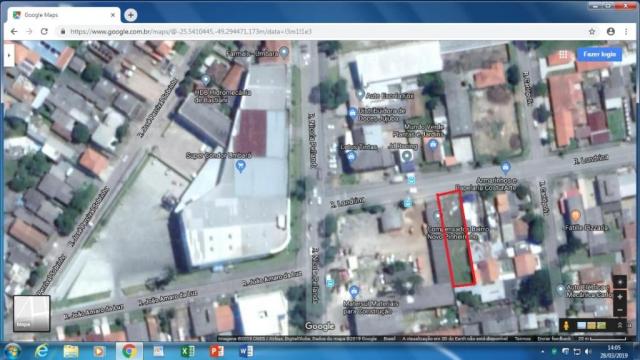Click the Enviar feedback link
This screenshot has height=360, width=640.
point(554,339)
